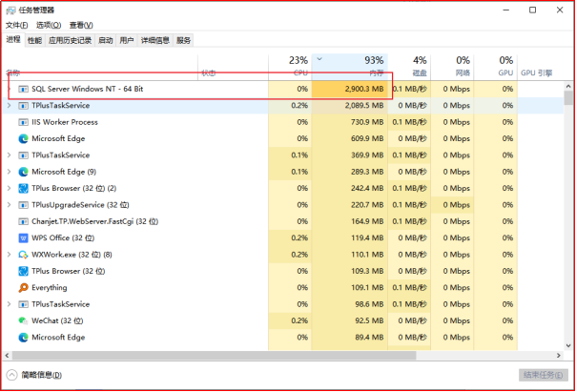Select the WeChat process icon
Viewport: 576px width, 392px height.
[23, 320]
